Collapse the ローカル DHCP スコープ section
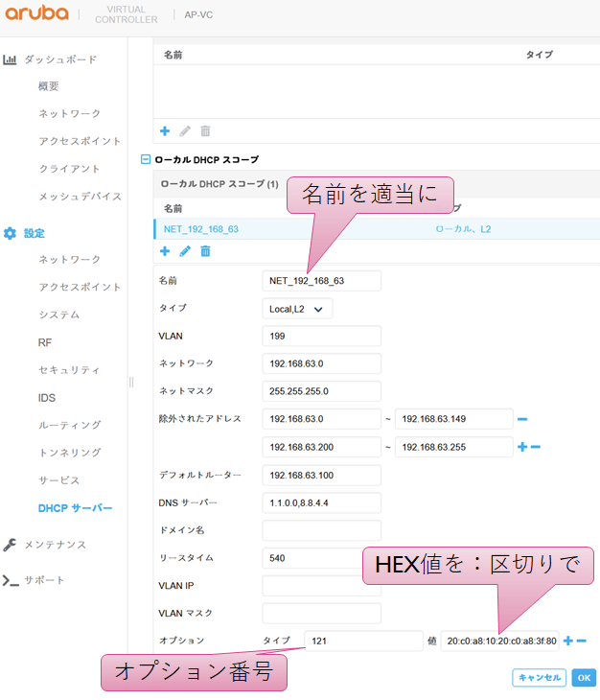The image size is (600, 700). click(x=146, y=159)
